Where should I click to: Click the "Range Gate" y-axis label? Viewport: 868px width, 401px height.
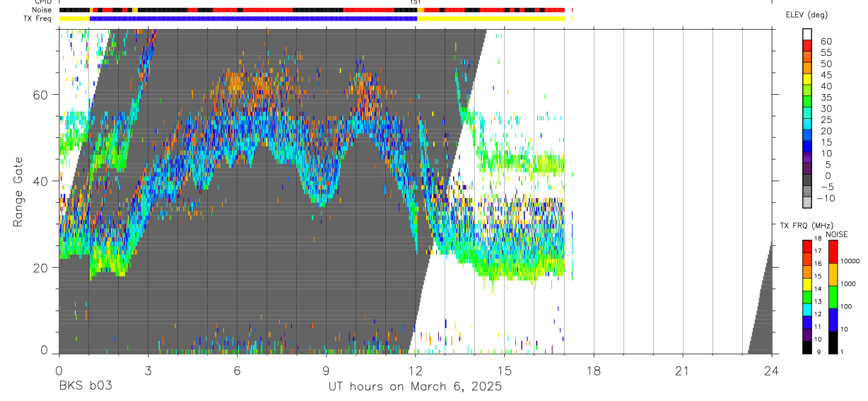pyautogui.click(x=18, y=191)
